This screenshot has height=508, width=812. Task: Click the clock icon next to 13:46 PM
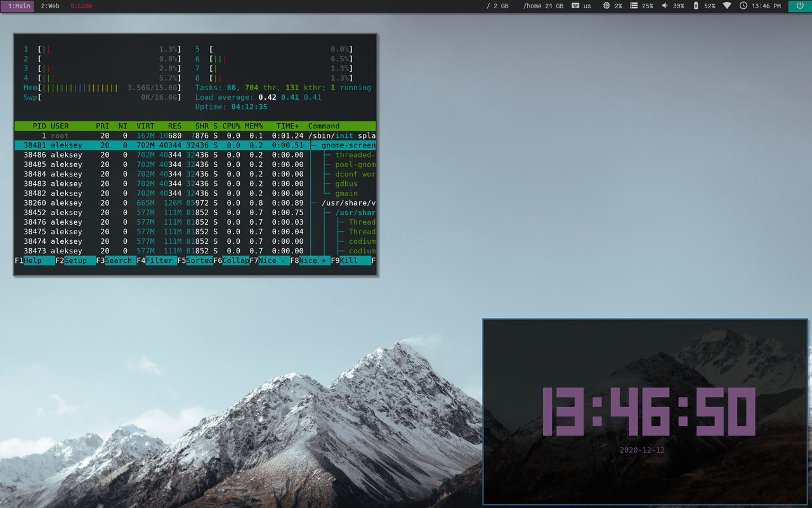[743, 6]
